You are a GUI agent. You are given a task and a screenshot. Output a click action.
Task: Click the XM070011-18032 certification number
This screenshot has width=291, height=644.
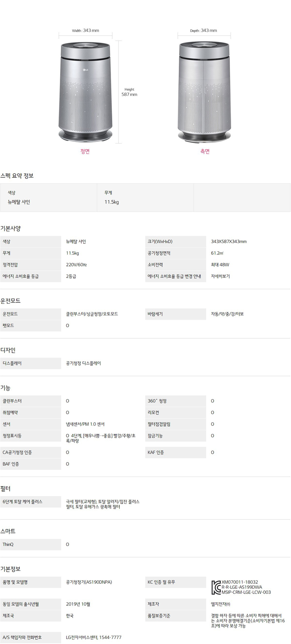(239, 582)
